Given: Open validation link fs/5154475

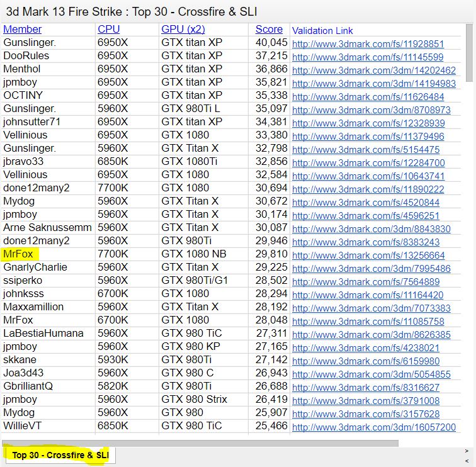Looking at the screenshot, I should [365, 150].
